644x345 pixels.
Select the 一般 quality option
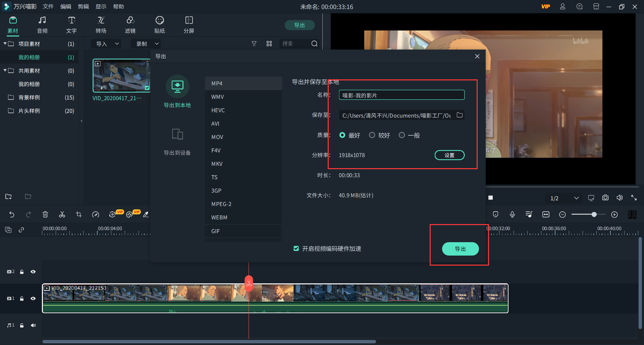point(402,135)
